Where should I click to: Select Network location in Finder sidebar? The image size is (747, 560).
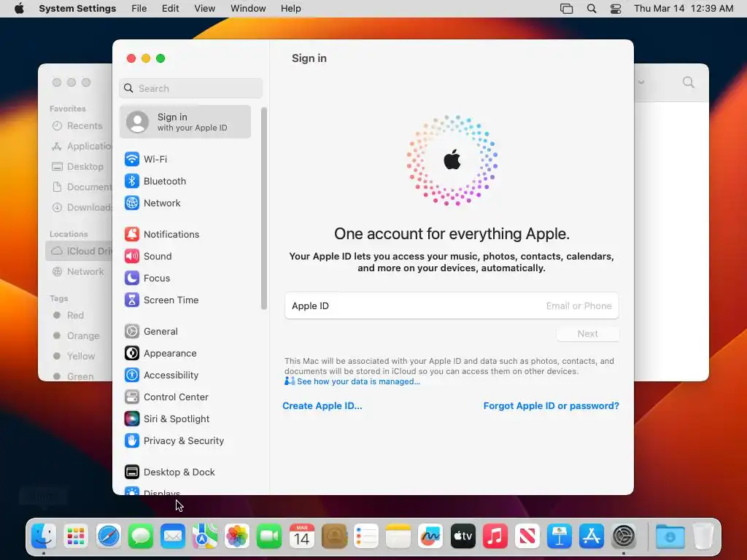77,271
